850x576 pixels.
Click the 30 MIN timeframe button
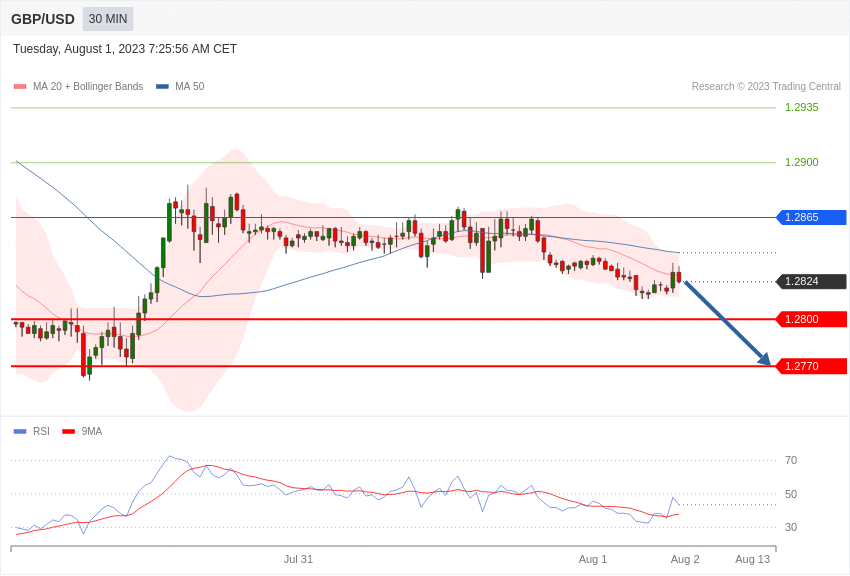(x=108, y=19)
